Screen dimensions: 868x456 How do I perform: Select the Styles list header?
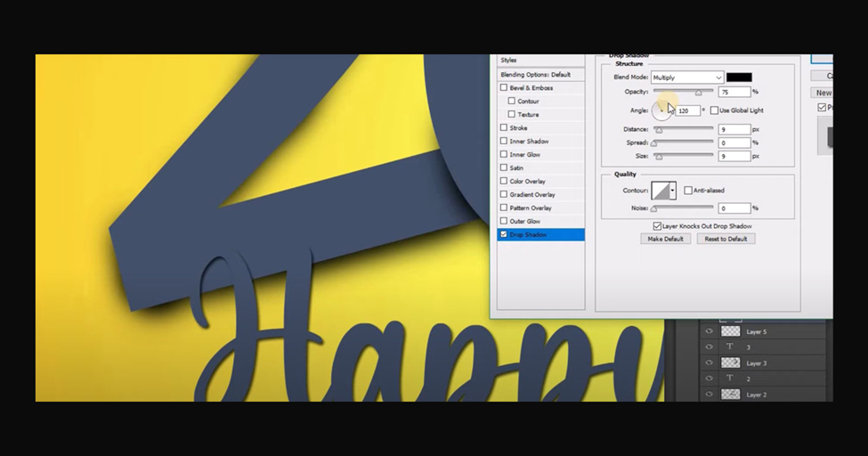click(541, 61)
